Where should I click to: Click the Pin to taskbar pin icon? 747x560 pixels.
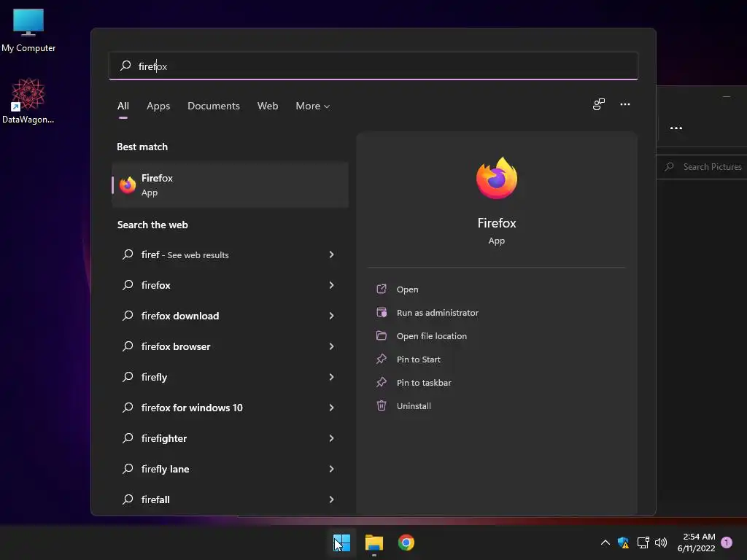[x=381, y=382]
